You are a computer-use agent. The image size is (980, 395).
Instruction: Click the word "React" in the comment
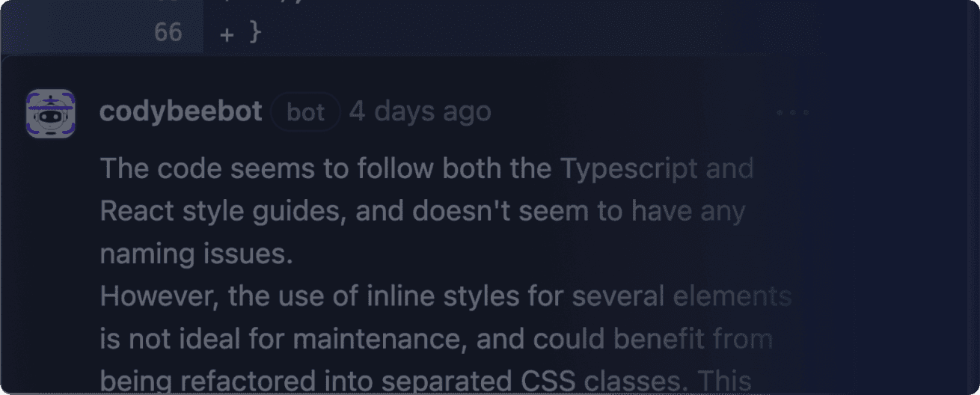(x=136, y=212)
